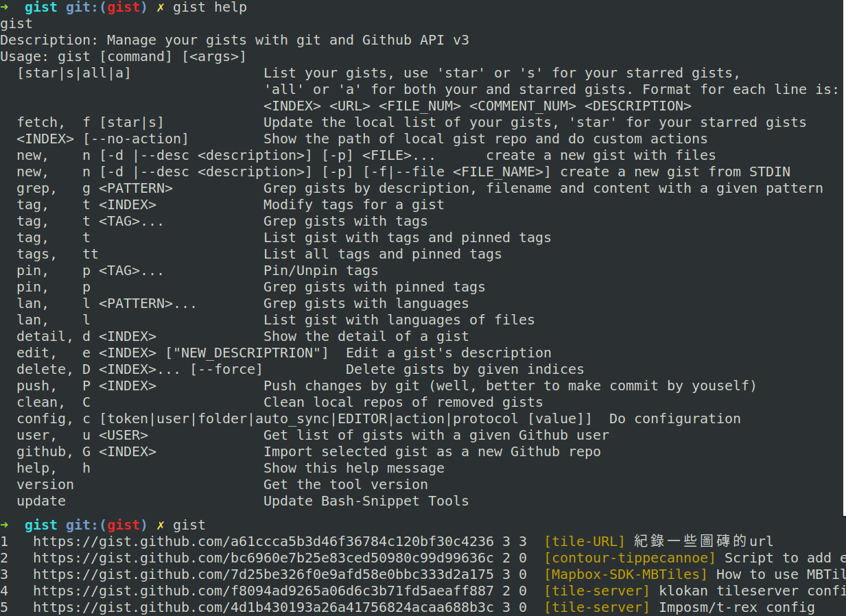Click the yellow ✗ marker on the bottom prompt
This screenshot has width=846, height=616.
(x=161, y=525)
